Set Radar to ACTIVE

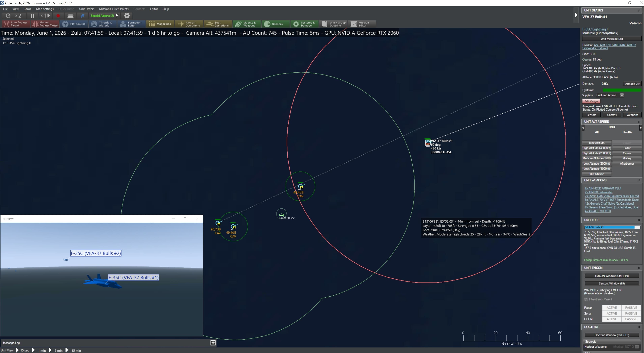click(x=612, y=308)
